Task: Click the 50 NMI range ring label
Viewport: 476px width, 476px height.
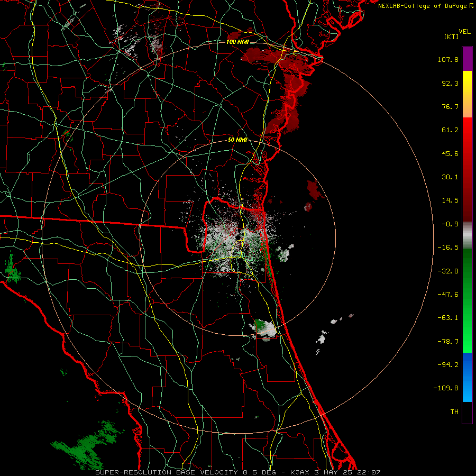Action: tap(237, 140)
